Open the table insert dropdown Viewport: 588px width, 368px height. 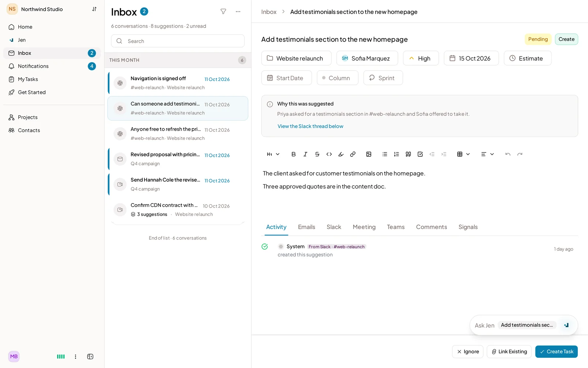[x=463, y=154]
